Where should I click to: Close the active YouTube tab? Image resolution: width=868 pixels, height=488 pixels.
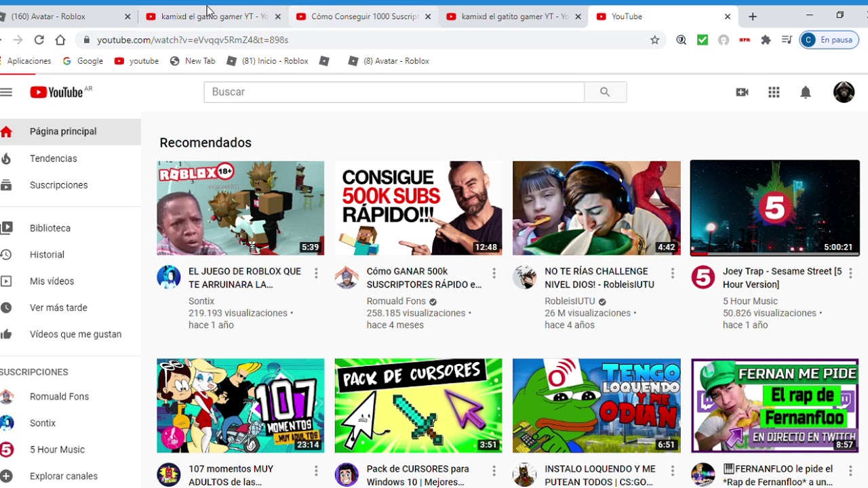tap(728, 16)
